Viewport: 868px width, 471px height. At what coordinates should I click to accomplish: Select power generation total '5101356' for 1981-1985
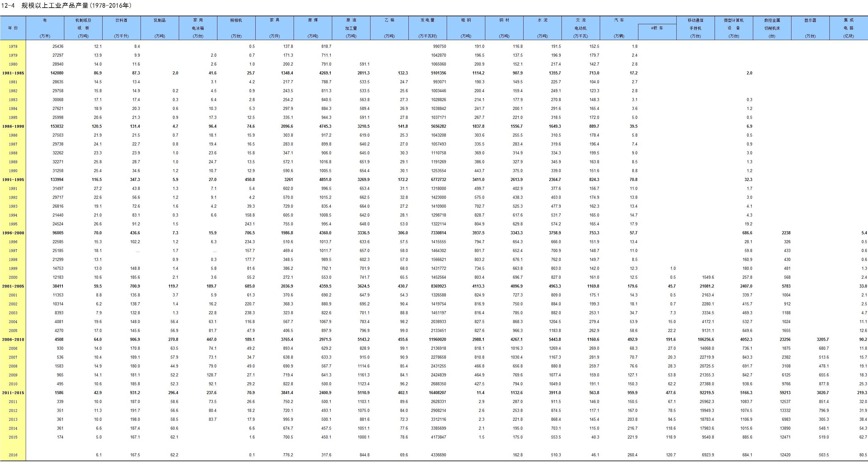click(x=438, y=73)
